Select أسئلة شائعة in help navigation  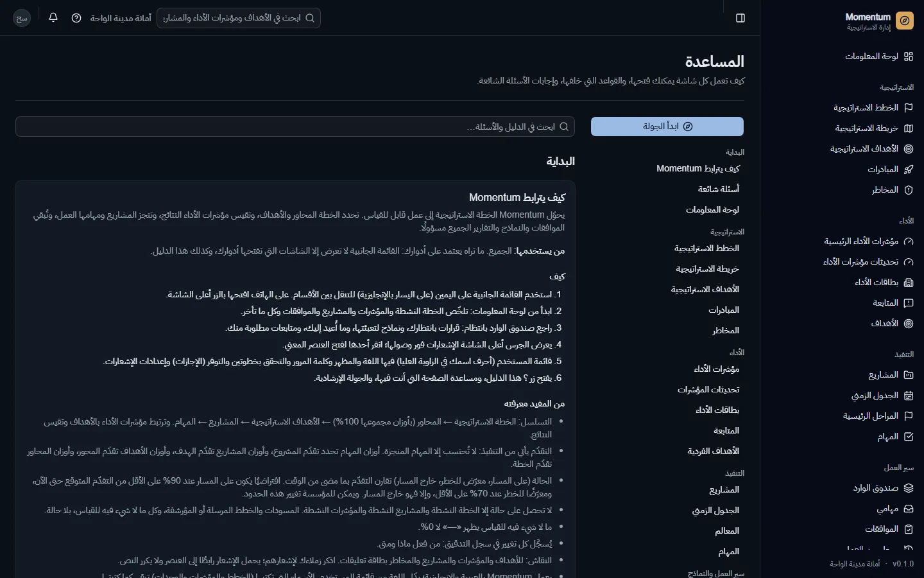tap(719, 189)
